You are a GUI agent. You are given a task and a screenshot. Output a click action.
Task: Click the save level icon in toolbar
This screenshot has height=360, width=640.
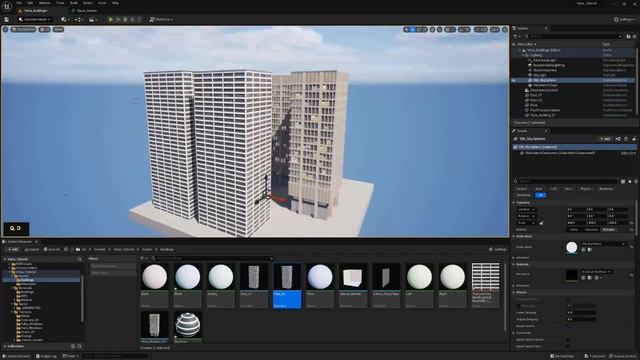pyautogui.click(x=7, y=19)
